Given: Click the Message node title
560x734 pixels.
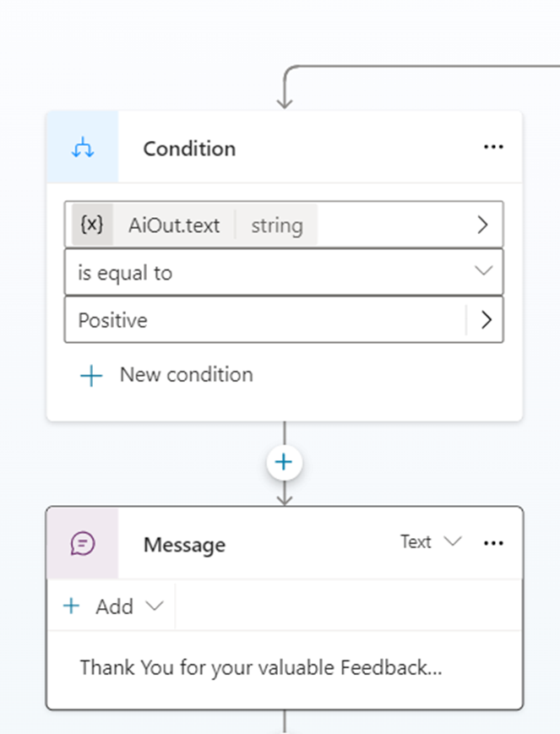Looking at the screenshot, I should point(184,545).
